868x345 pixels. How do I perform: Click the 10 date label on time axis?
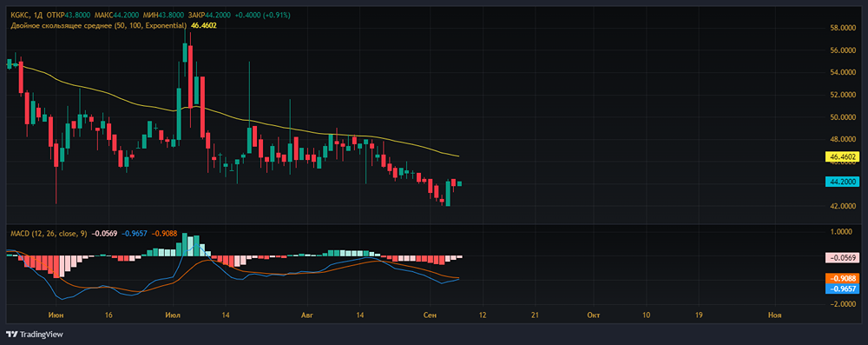click(646, 315)
